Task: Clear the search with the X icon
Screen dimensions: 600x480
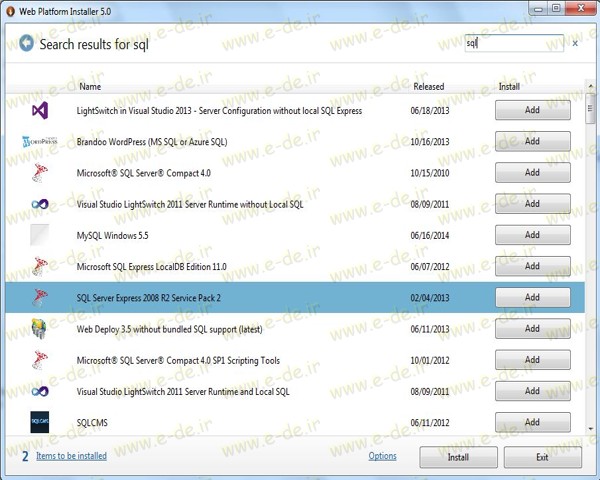Action: point(575,44)
